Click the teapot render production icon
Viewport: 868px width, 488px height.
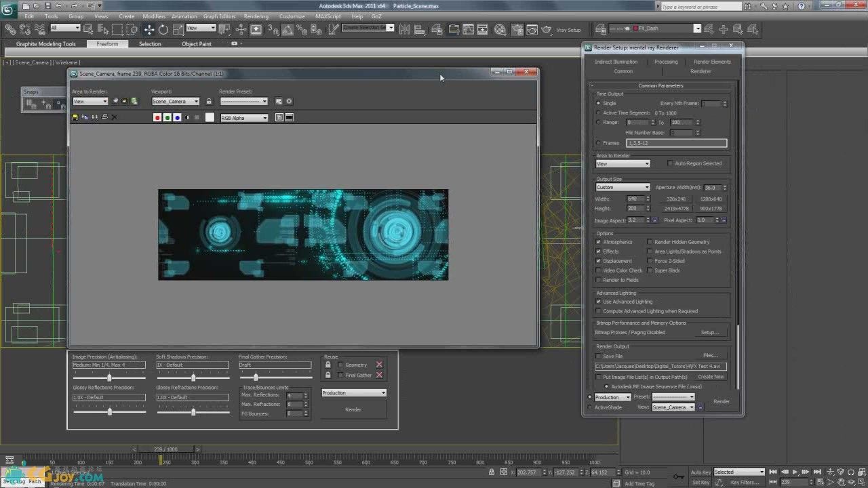[547, 30]
